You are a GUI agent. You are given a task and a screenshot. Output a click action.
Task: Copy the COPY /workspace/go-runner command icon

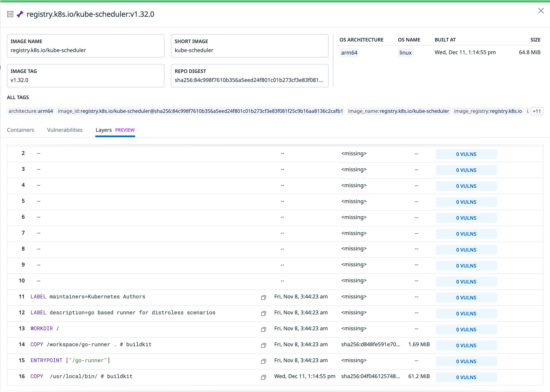point(263,345)
